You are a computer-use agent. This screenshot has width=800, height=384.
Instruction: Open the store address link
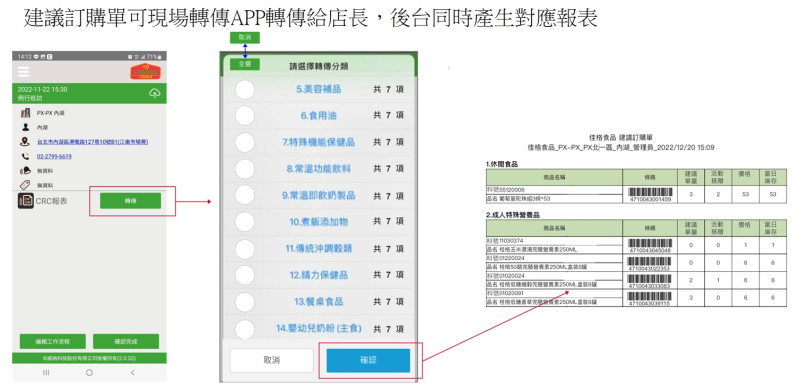click(92, 142)
